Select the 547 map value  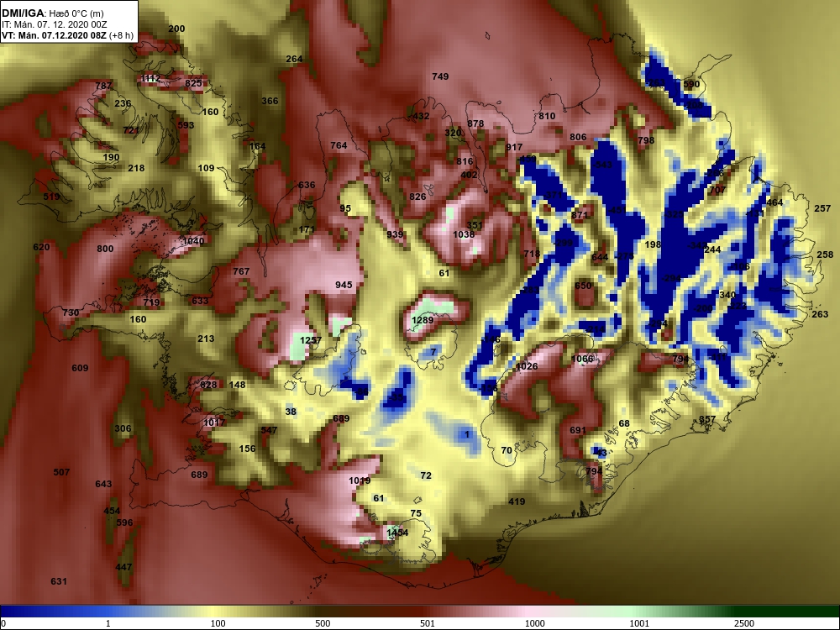[x=269, y=430]
